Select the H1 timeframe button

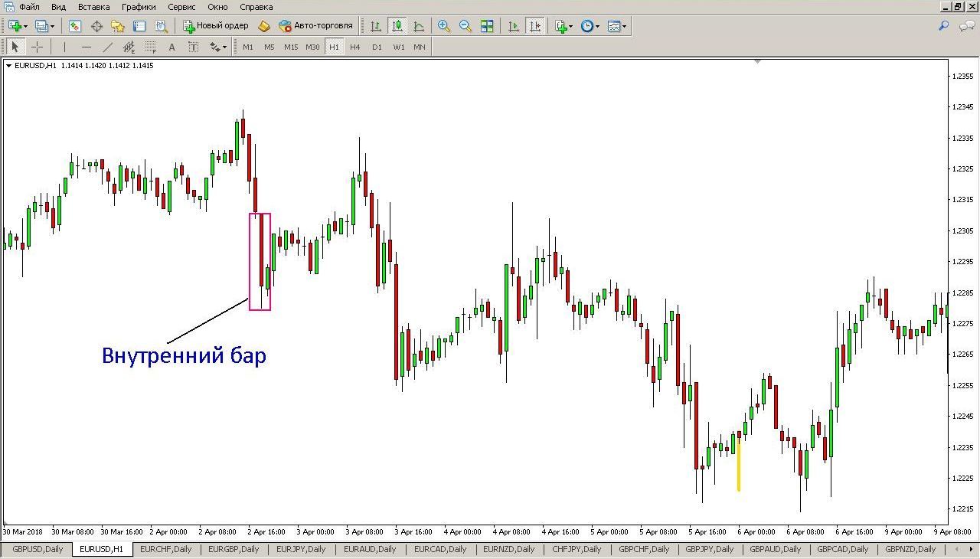click(x=334, y=47)
